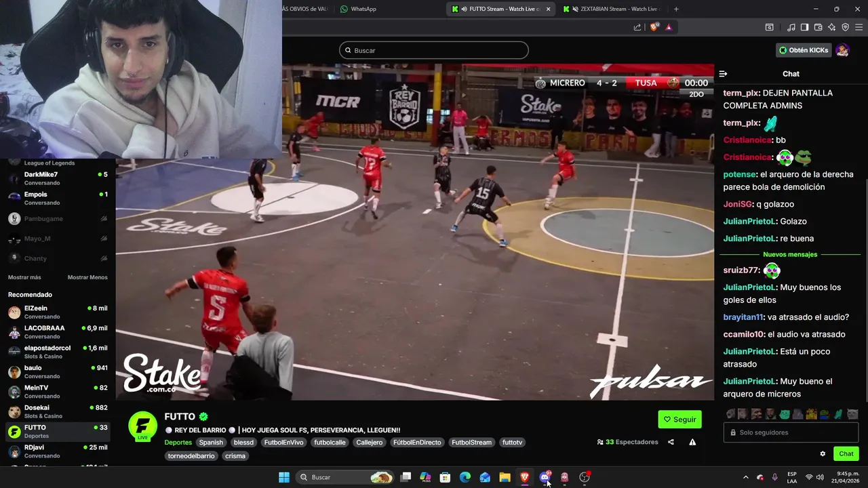Click the Callejero tag
868x488 pixels.
point(370,443)
